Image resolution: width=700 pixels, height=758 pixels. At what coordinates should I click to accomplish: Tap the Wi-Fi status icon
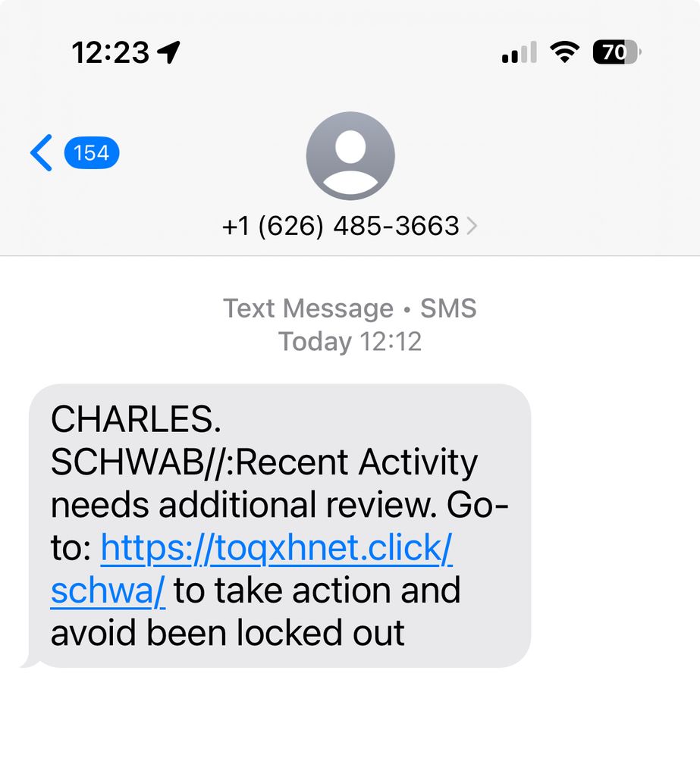pyautogui.click(x=564, y=52)
